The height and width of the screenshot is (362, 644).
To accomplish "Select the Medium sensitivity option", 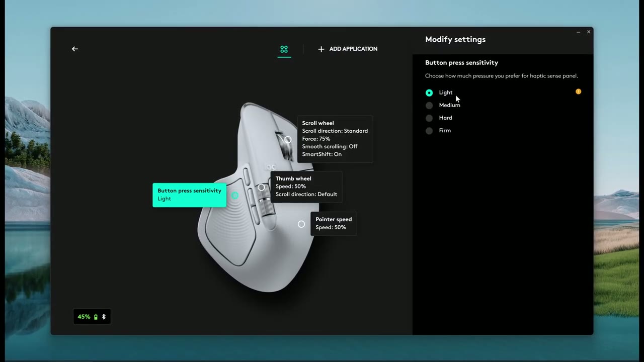I will click(429, 105).
